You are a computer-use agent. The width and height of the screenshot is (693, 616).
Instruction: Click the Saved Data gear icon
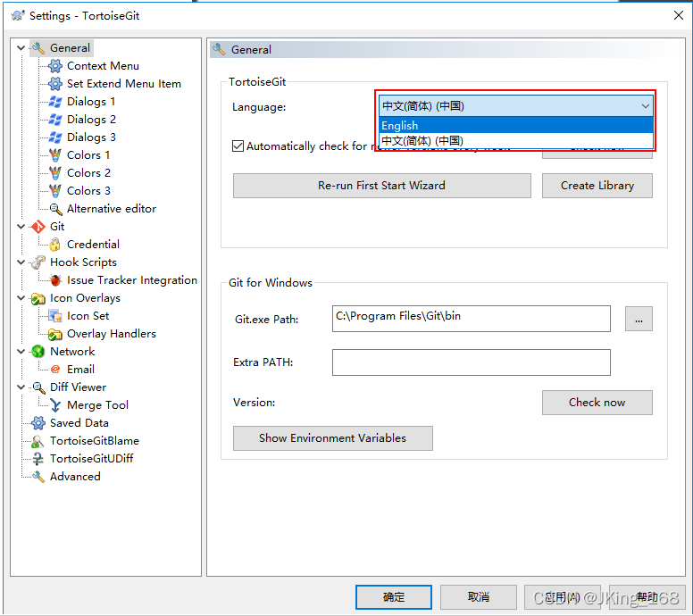tap(38, 423)
